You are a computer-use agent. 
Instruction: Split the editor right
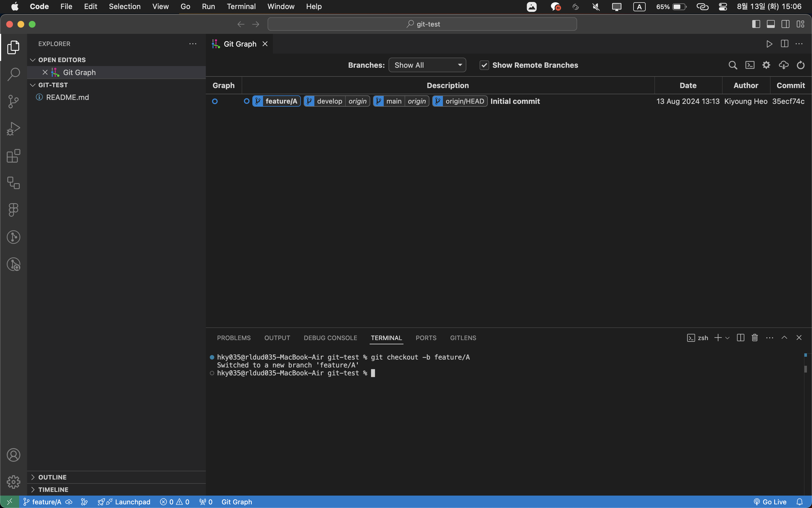784,44
